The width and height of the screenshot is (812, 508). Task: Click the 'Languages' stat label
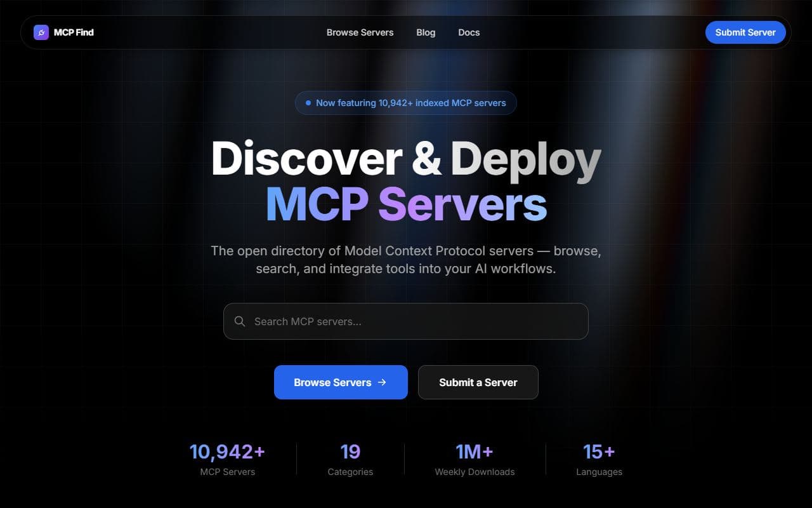pyautogui.click(x=599, y=472)
